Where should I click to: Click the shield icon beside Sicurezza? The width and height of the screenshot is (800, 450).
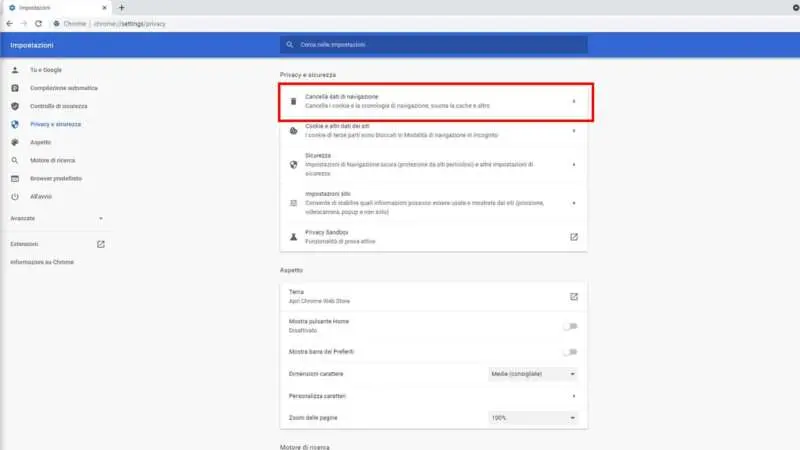pos(293,165)
